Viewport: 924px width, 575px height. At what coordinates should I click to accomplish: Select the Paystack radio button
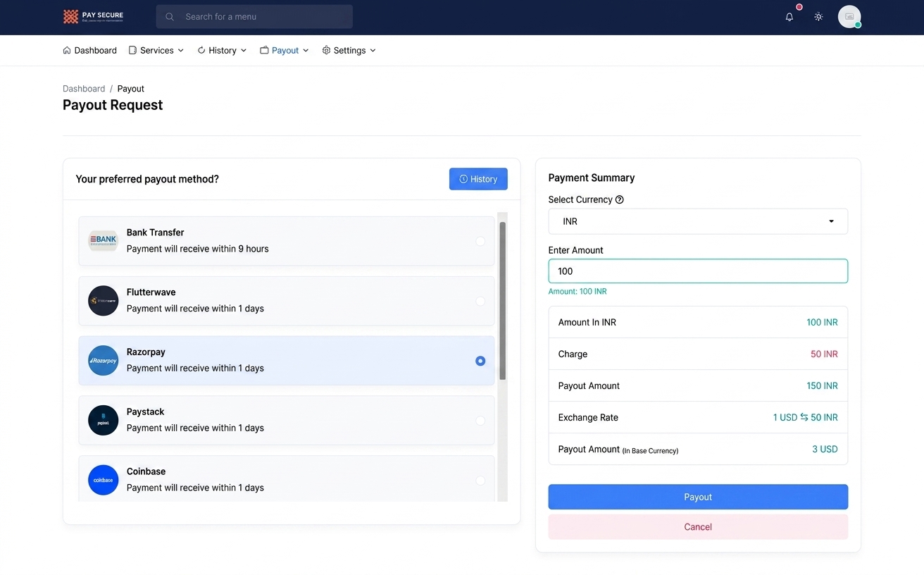[x=480, y=421]
